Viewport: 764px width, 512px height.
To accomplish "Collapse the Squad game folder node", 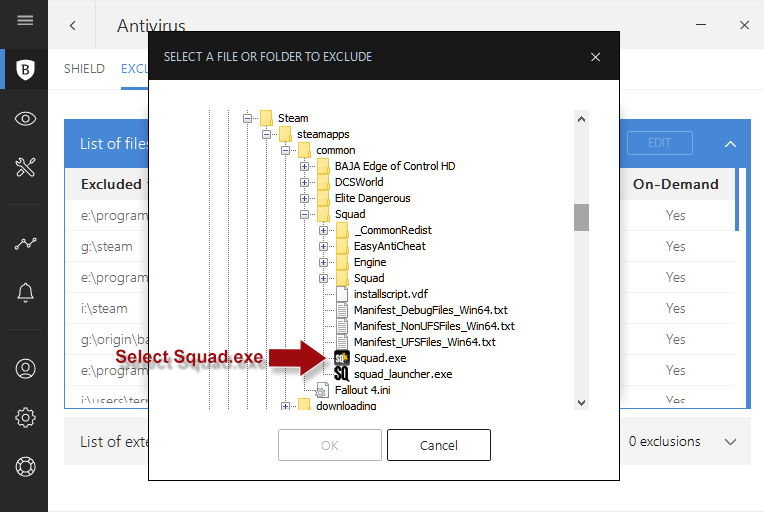I will 304,214.
